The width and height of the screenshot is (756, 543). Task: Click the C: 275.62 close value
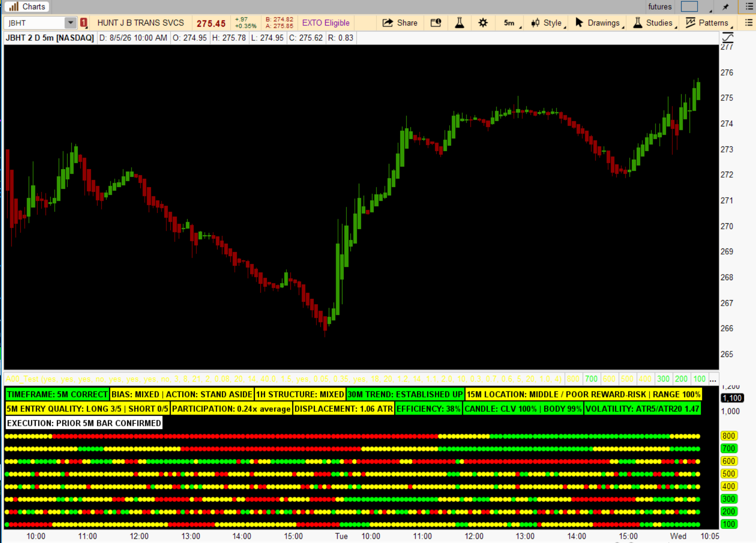(306, 38)
